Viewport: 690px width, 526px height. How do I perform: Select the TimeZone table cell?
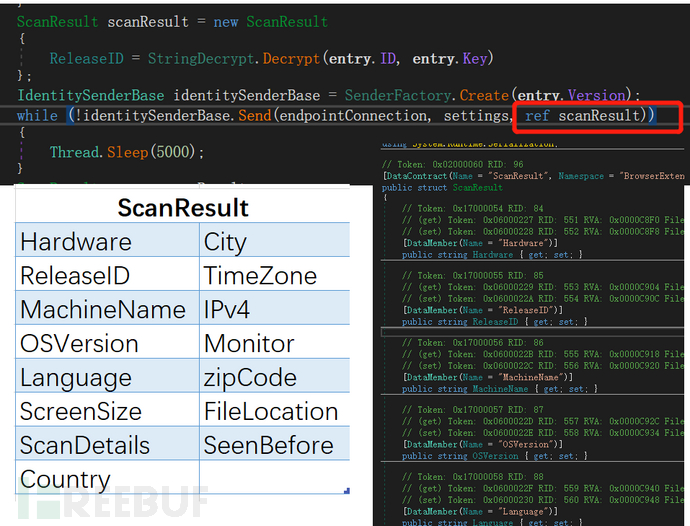click(x=260, y=276)
